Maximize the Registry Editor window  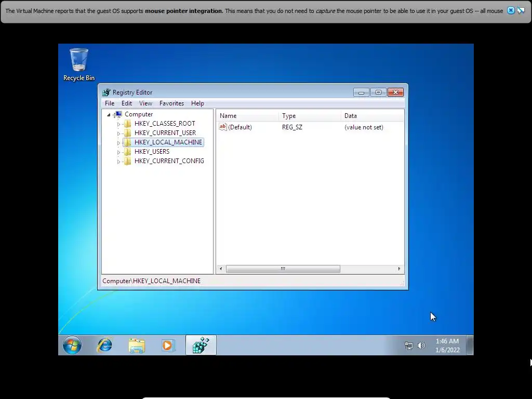coord(378,92)
